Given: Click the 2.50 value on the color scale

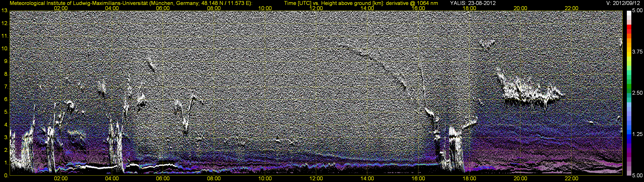Looking at the screenshot, I should [637, 93].
